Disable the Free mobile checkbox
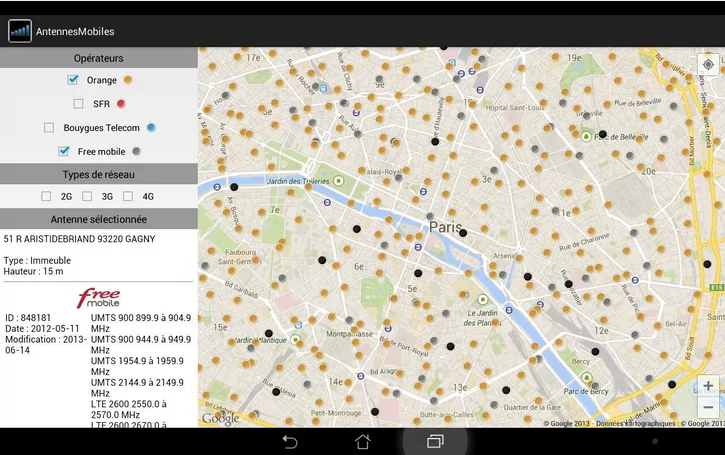Screen dimensions: 725x455 [64, 152]
